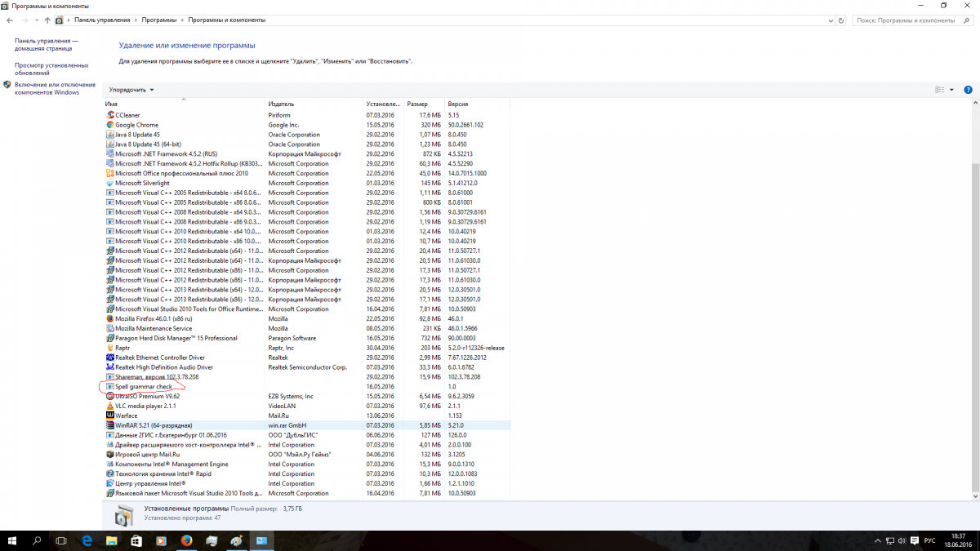Open the help question mark icon

click(968, 90)
